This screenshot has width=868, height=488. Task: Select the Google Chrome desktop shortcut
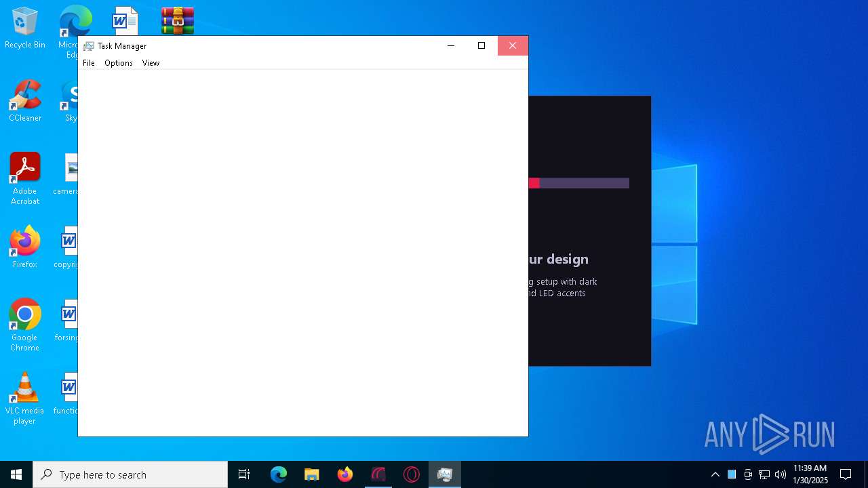pos(25,325)
